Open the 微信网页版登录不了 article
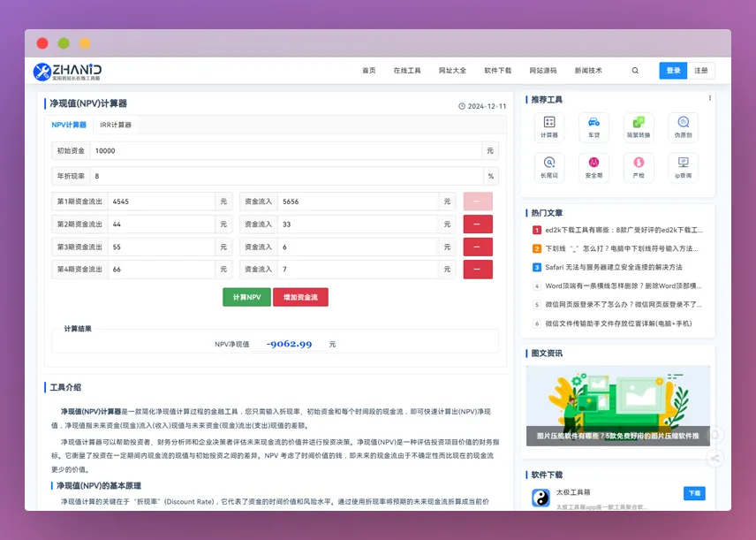756x540 pixels. (x=624, y=305)
